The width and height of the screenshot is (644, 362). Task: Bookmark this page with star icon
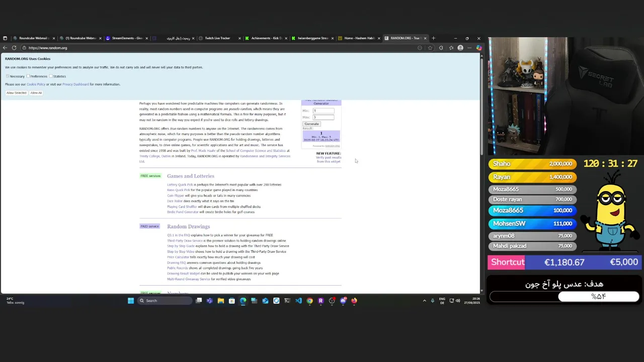click(x=430, y=48)
